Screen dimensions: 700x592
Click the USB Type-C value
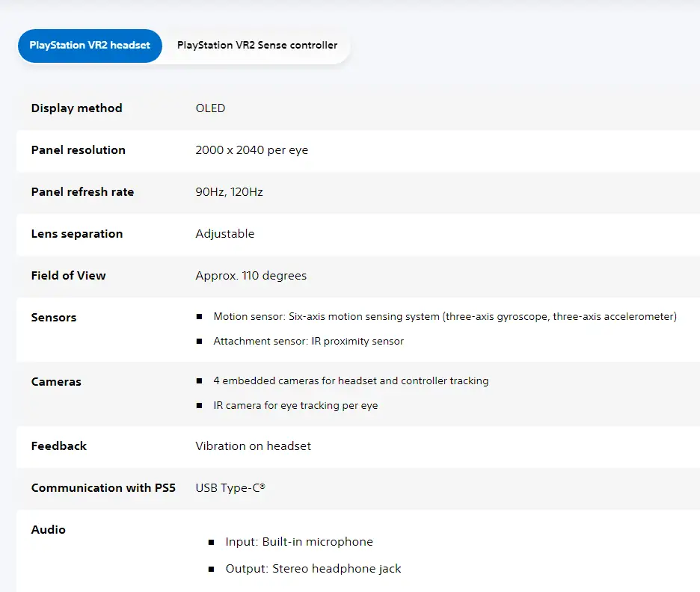click(x=230, y=488)
